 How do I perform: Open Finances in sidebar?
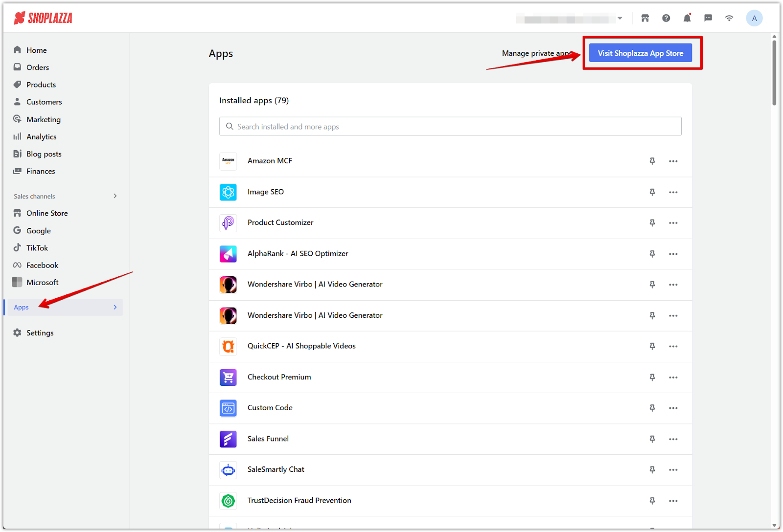tap(41, 171)
